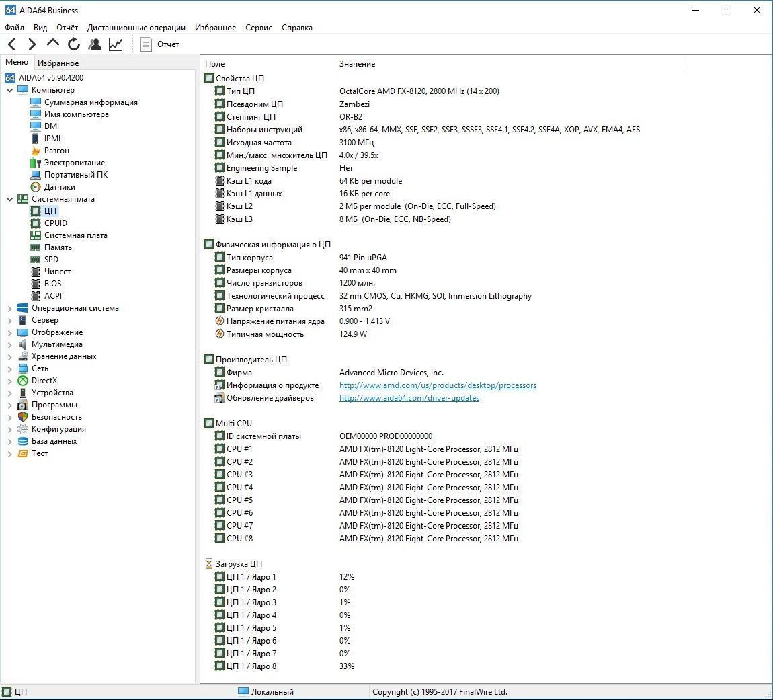
Task: Go back with the left arrow toolbar icon
Action: pyautogui.click(x=12, y=44)
